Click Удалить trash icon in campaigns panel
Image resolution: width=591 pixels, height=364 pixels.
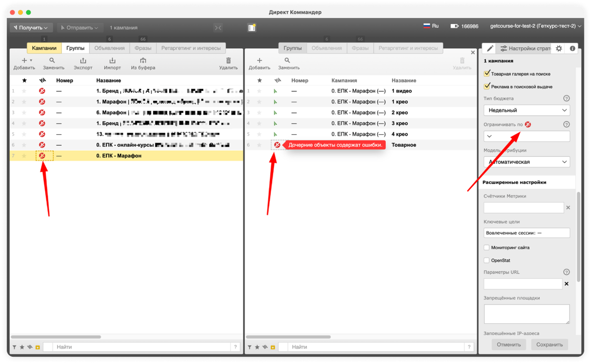pyautogui.click(x=229, y=61)
